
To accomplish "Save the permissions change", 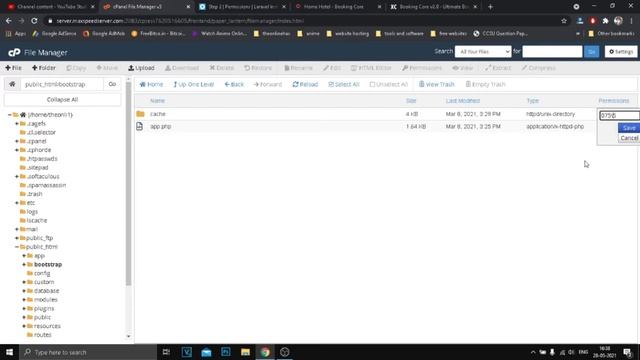I will tap(629, 128).
